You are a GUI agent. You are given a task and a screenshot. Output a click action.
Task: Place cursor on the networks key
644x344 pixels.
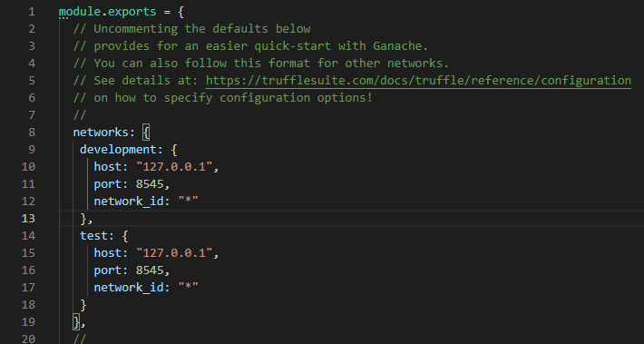pos(101,132)
